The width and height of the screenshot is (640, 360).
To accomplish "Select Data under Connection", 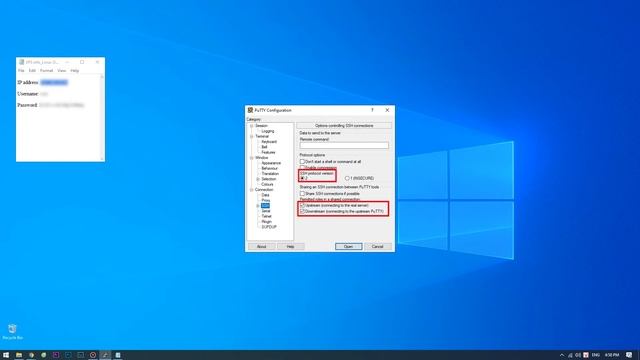I will tap(265, 195).
